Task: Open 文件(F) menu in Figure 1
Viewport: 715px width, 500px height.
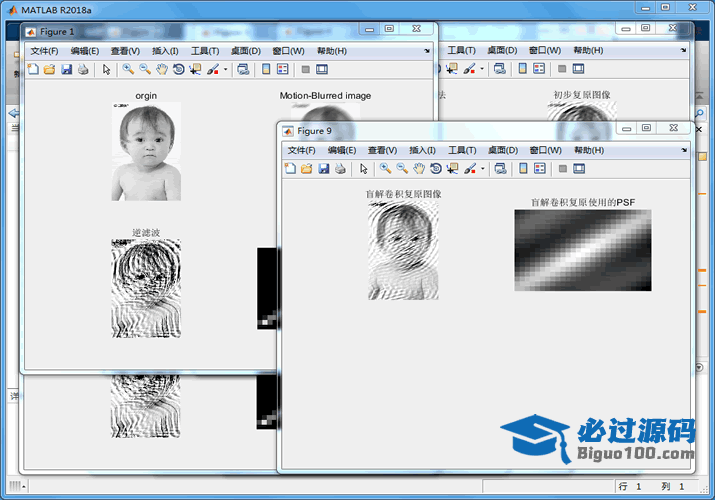Action: pyautogui.click(x=44, y=50)
